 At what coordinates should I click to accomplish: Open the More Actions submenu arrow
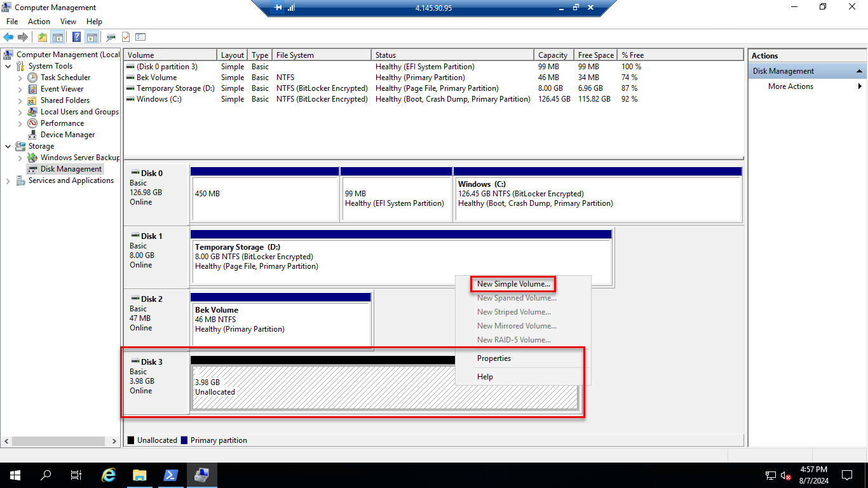pyautogui.click(x=860, y=86)
